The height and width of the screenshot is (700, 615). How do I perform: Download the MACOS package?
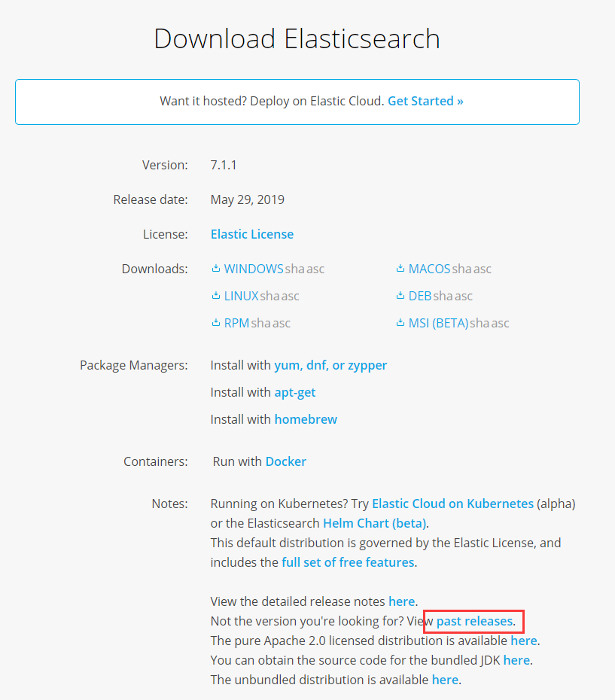click(429, 269)
